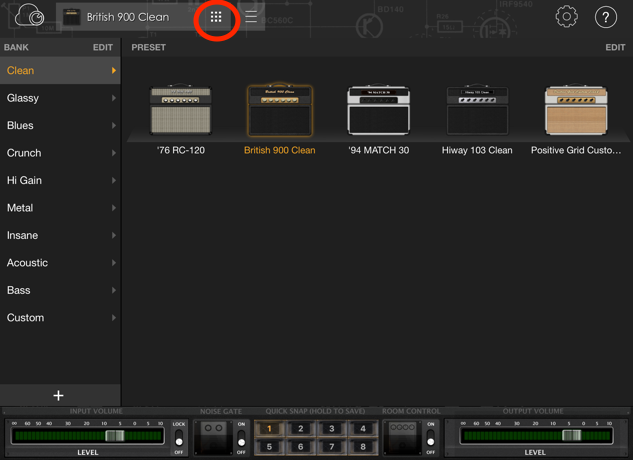Open help question mark
Viewport: 633px width, 460px height.
tap(606, 17)
